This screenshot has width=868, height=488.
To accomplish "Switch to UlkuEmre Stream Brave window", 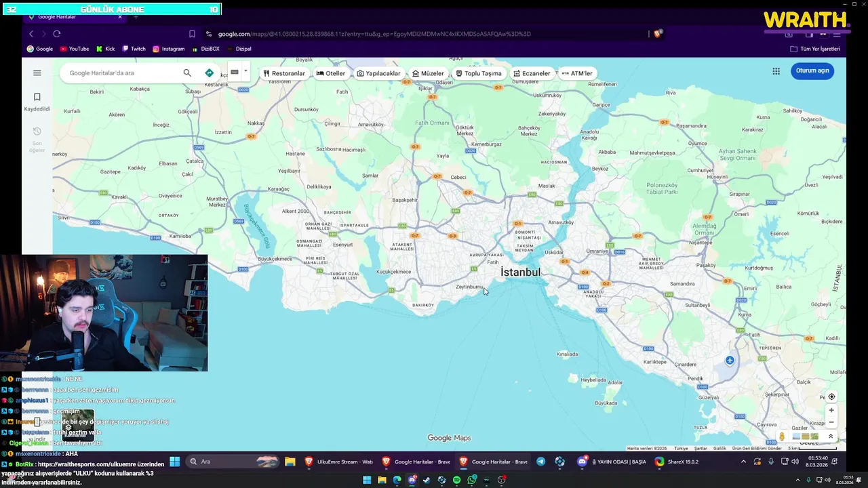I will pos(339,462).
